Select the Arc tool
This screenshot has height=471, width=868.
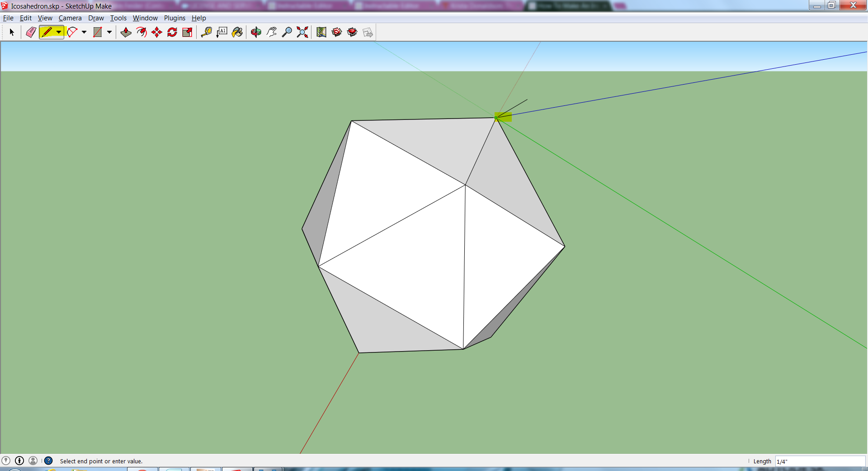coord(72,32)
